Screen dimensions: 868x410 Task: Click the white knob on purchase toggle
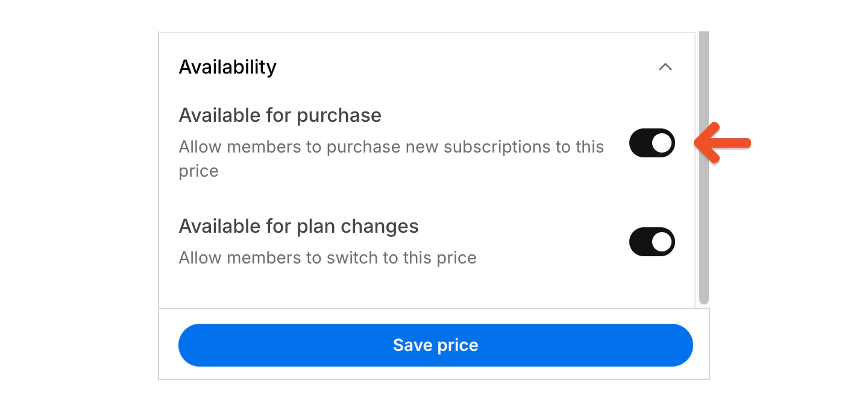tap(662, 143)
